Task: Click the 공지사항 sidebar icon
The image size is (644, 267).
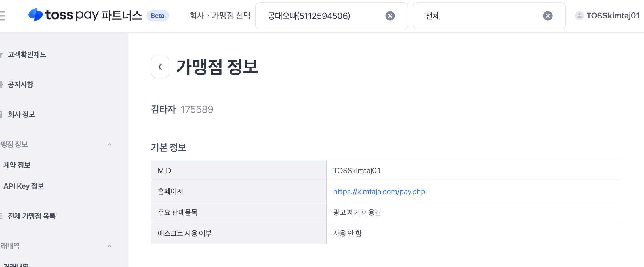Action: (1, 84)
